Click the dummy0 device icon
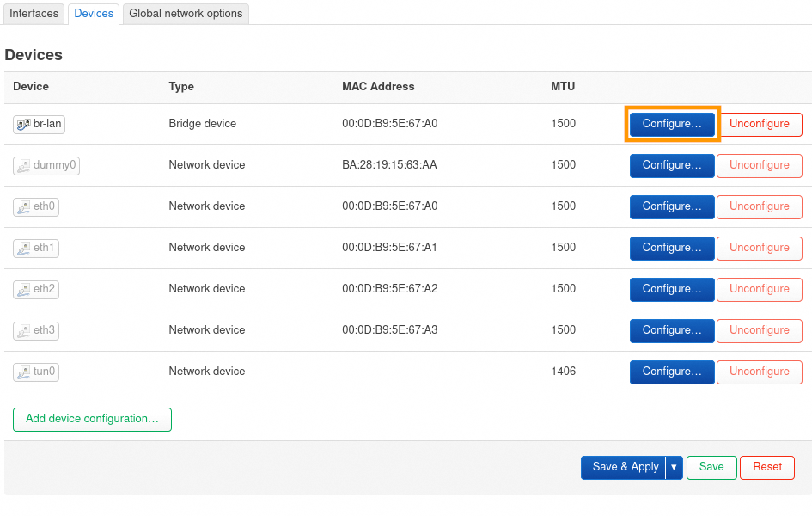This screenshot has width=812, height=516. point(23,165)
